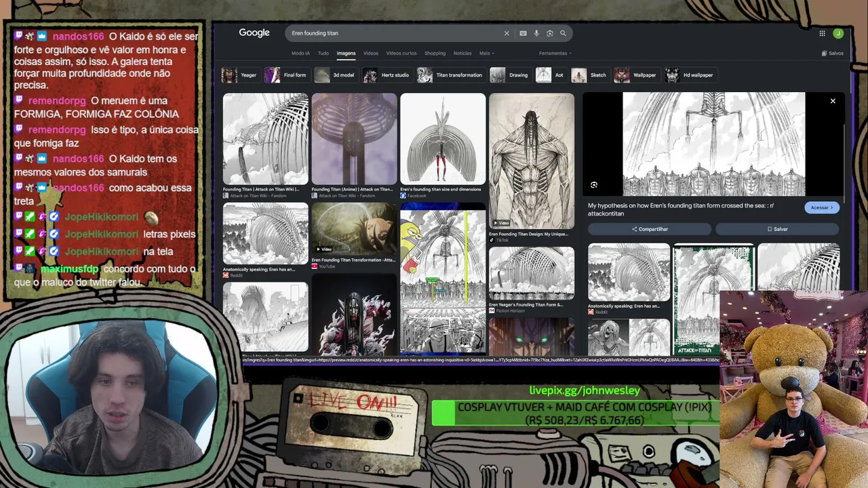The width and height of the screenshot is (868, 488).
Task: Open related 'Anatomically speaking' image in preview panel
Action: tap(629, 273)
